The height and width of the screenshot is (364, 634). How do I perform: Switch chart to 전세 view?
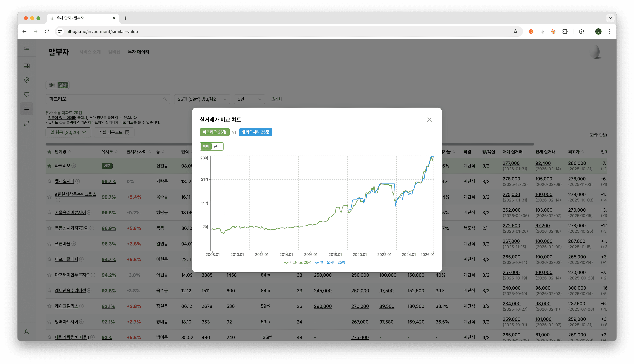[217, 146]
